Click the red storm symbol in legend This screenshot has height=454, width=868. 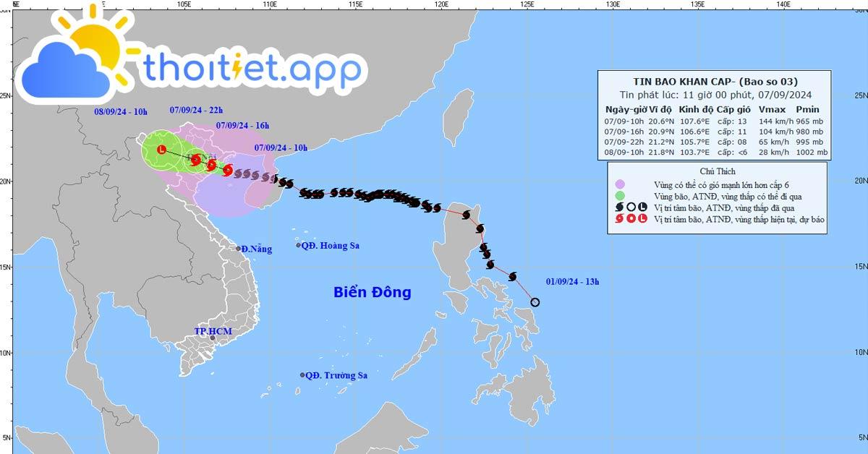[619, 219]
